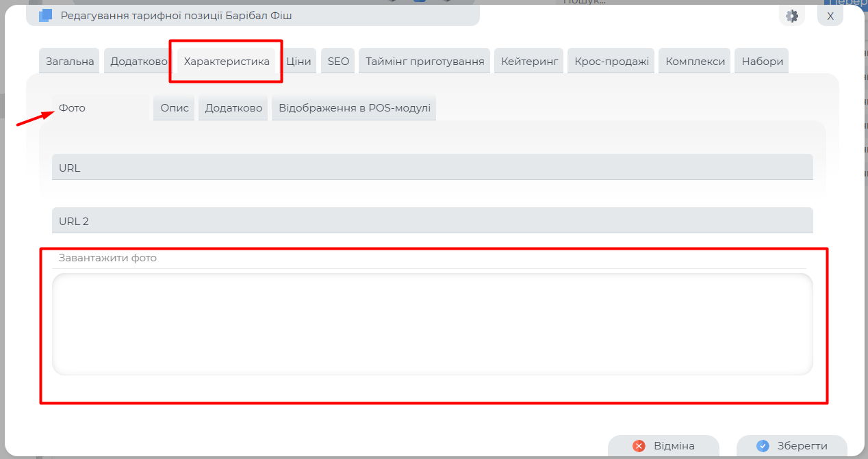Open the Опис sub-tab

(x=174, y=108)
